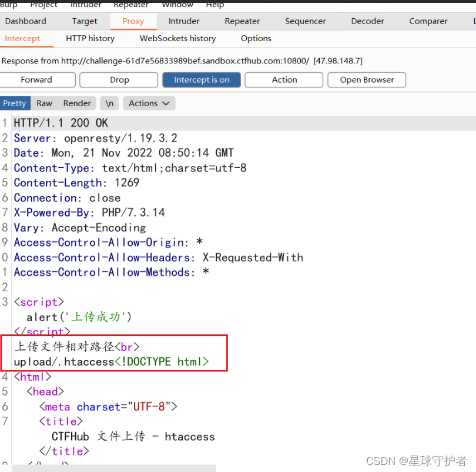476x472 pixels.
Task: Click the Date header line
Action: [x=124, y=153]
